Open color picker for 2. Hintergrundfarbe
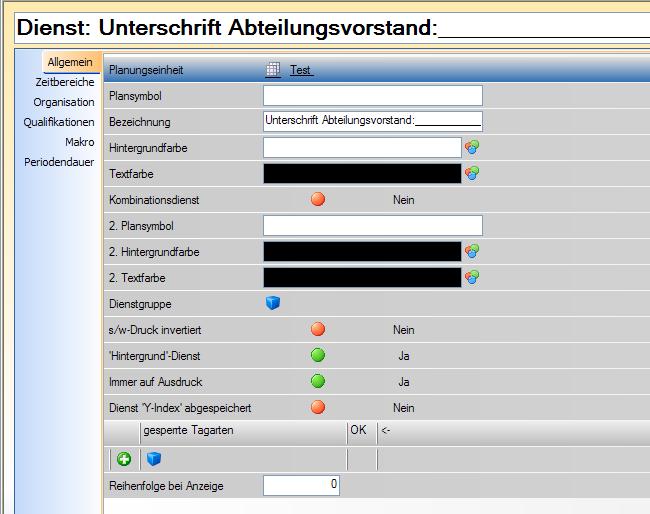Viewport: 650px width, 514px height. 472,251
